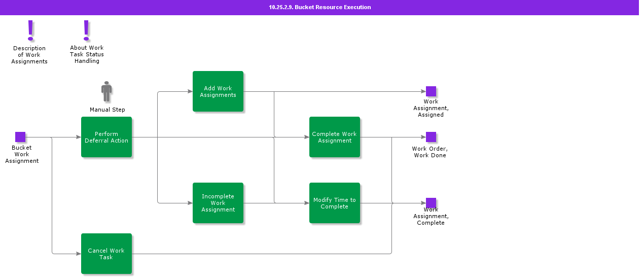The height and width of the screenshot is (279, 644).
Task: Click the About Work Task Status Handling label
Action: [x=87, y=54]
